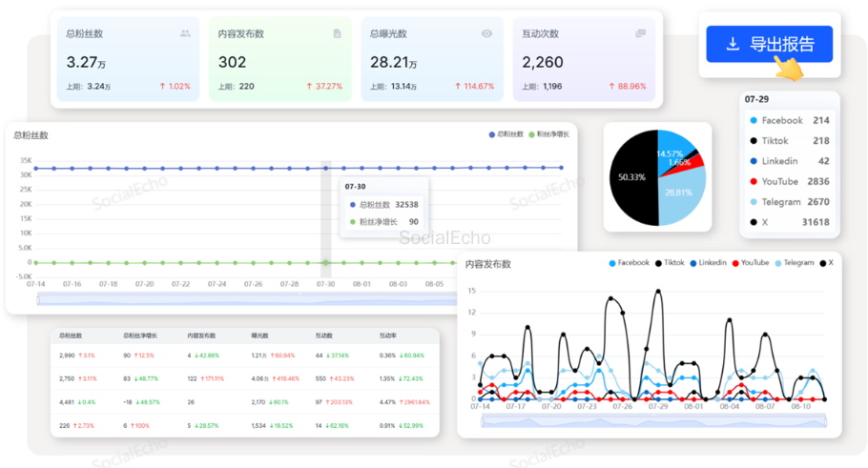
Task: Toggle Telegram series in 内容发布数 legend
Action: pos(795,263)
